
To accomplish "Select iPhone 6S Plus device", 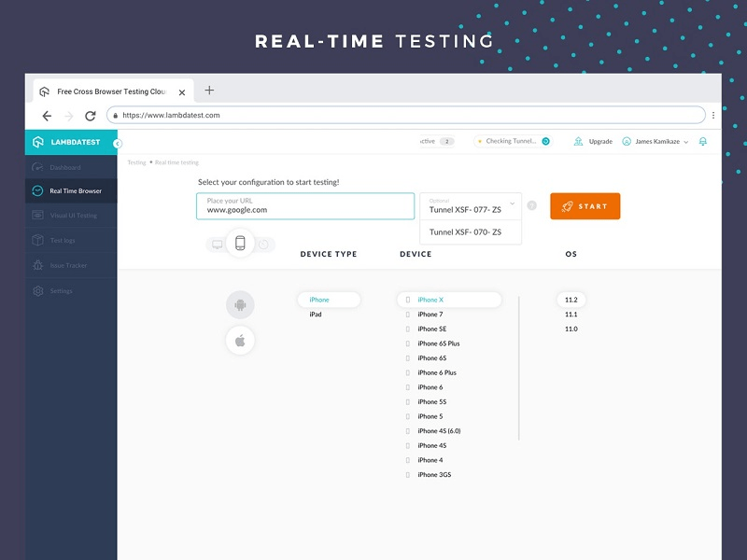I will coord(438,343).
